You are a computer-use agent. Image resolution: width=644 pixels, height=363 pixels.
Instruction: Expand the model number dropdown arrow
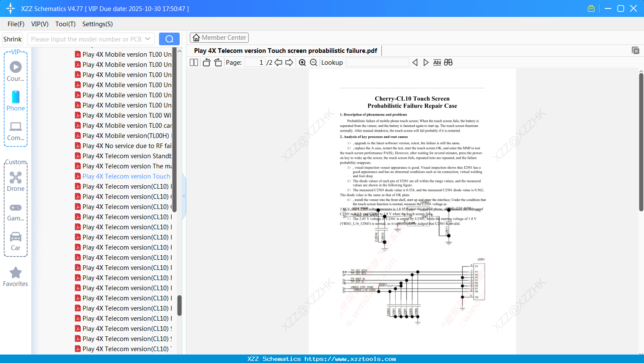click(148, 39)
